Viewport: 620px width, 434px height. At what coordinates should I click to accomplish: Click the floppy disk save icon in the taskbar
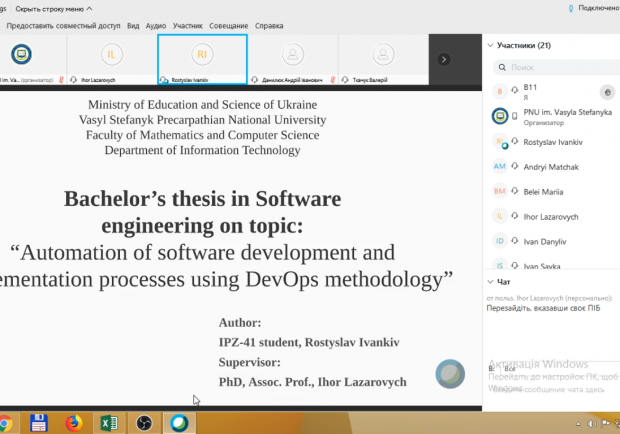(38, 422)
